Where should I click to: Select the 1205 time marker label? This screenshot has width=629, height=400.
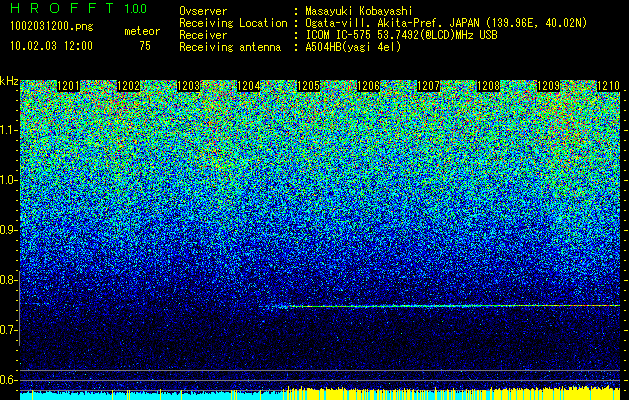point(308,86)
